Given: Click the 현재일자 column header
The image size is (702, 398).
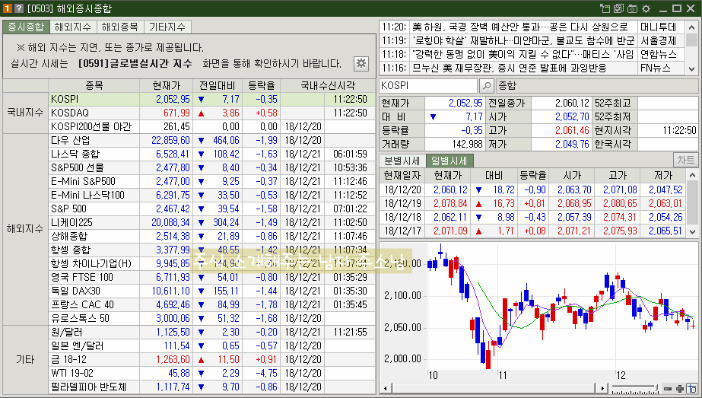Looking at the screenshot, I should pyautogui.click(x=402, y=175).
